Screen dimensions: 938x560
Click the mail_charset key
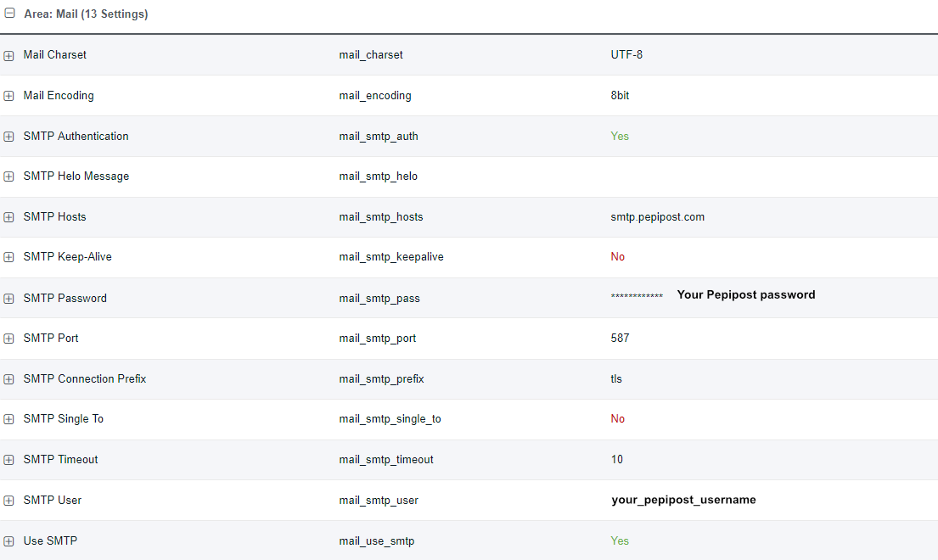tap(371, 55)
